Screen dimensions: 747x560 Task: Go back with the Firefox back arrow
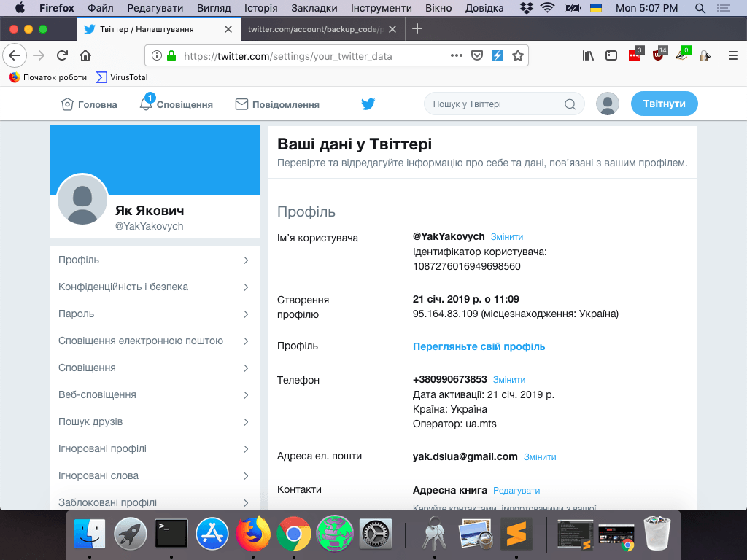15,55
